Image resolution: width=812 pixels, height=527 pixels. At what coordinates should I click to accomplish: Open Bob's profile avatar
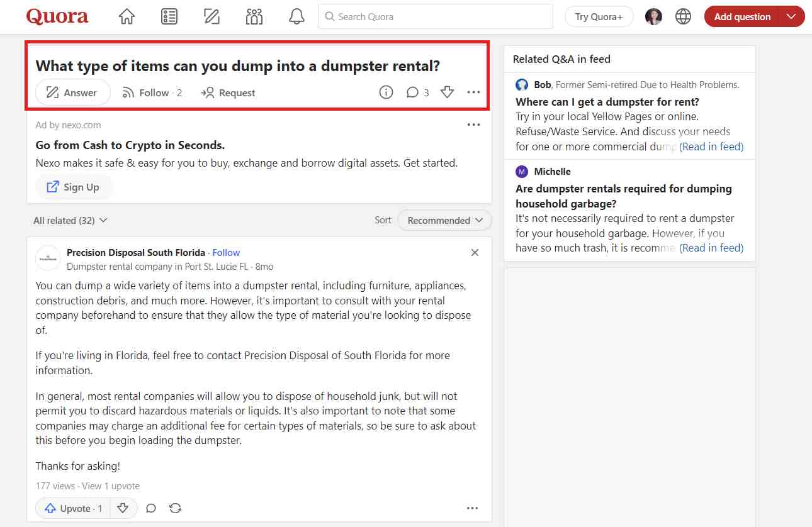522,84
